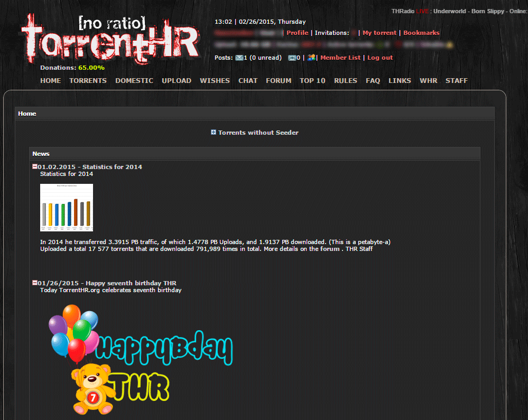The height and width of the screenshot is (420, 528).
Task: Open the DOMESTIC menu item
Action: click(x=134, y=81)
